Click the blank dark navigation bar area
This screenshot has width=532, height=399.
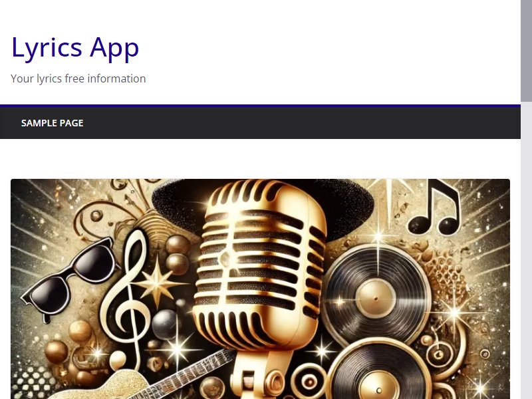click(302, 123)
